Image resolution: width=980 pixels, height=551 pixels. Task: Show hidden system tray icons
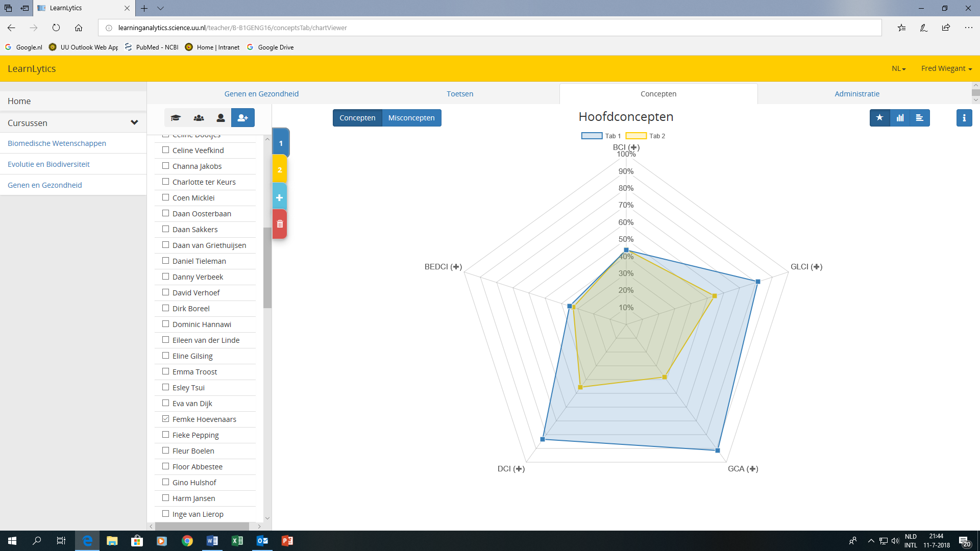[x=871, y=541]
